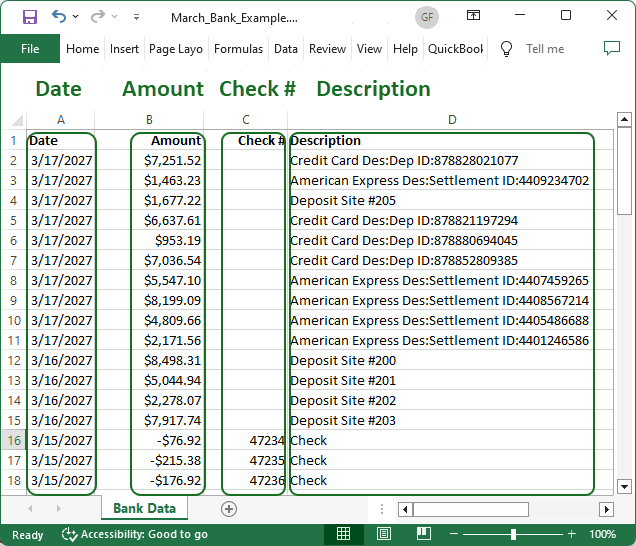This screenshot has height=546, width=636.
Task: Expand the Undo history dropdown arrow
Action: pos(76,17)
